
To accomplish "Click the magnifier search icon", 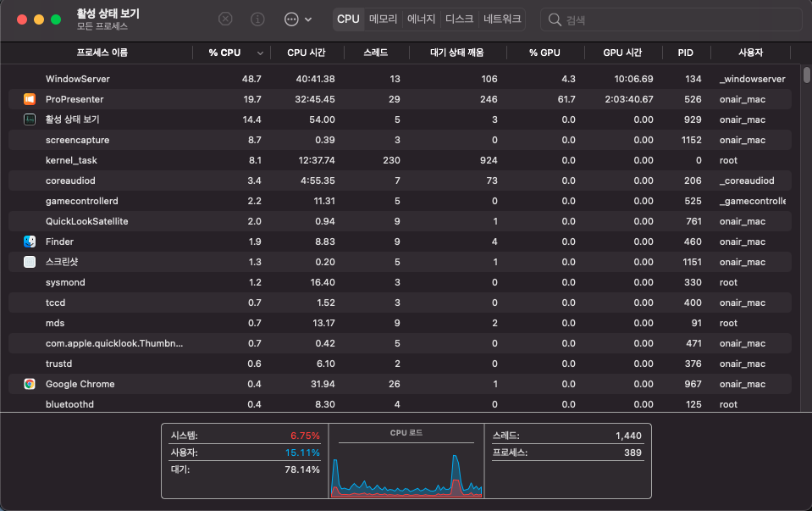I will coord(555,19).
